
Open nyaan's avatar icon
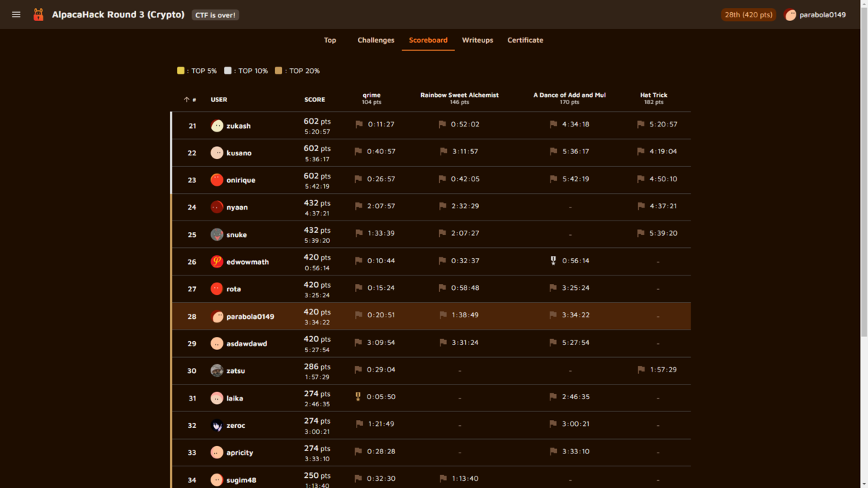tap(217, 207)
